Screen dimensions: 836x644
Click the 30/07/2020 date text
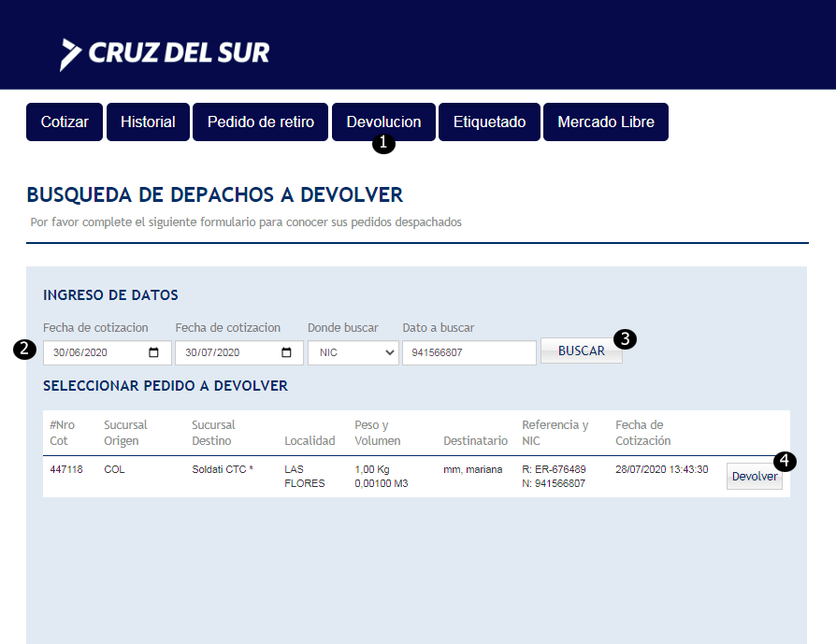click(x=216, y=352)
